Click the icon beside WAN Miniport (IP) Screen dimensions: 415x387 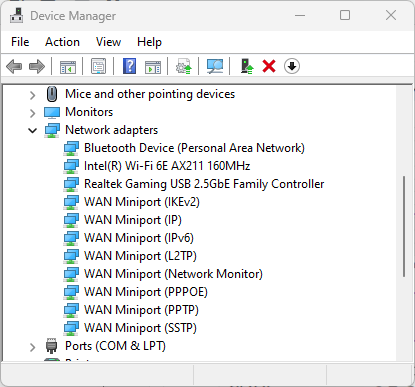click(x=71, y=220)
